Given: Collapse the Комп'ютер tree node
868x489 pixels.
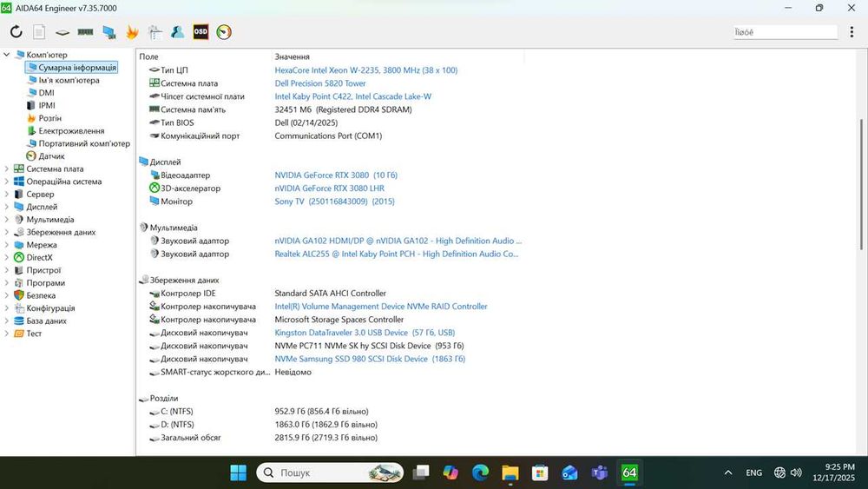Looking at the screenshot, I should (x=7, y=55).
